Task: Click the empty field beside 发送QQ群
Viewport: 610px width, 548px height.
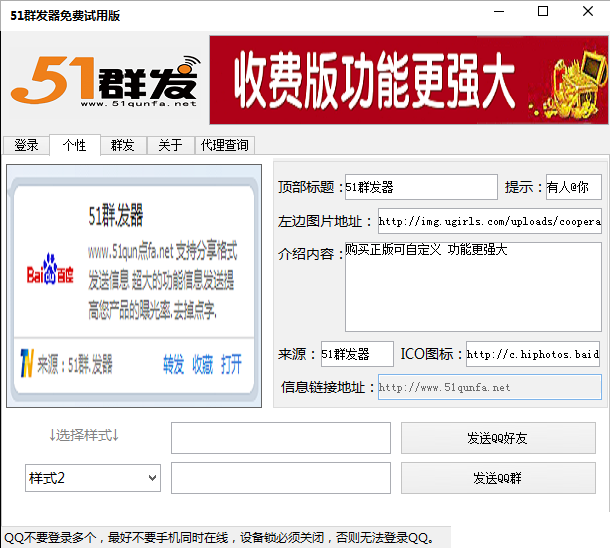Action: pos(281,478)
